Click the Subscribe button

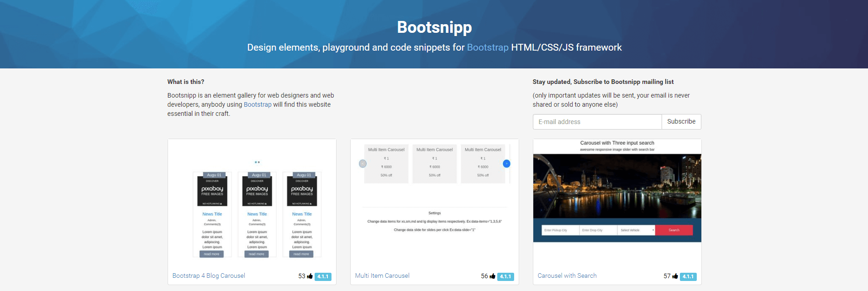(681, 122)
